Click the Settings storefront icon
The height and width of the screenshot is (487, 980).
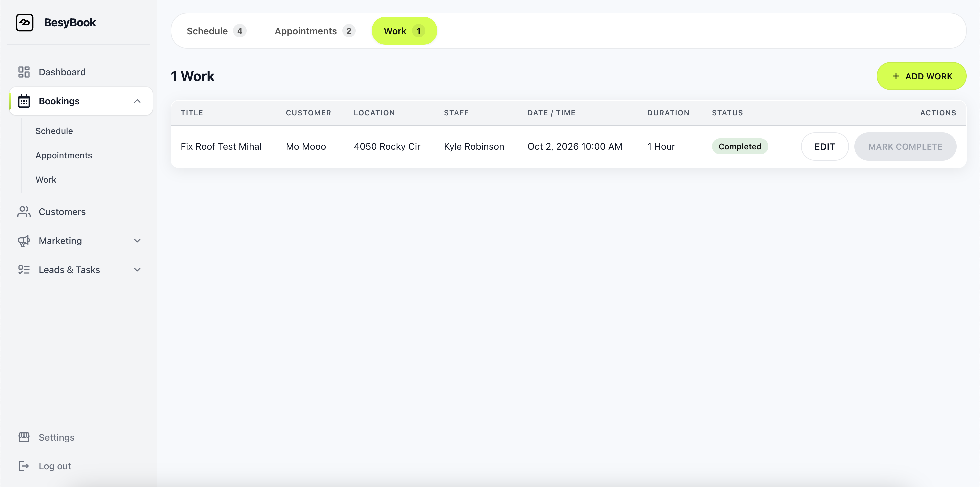[x=24, y=437]
